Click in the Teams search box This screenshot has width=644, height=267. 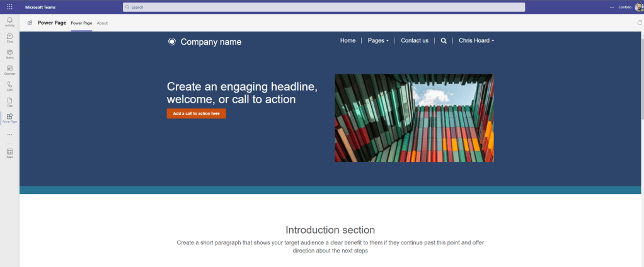(x=323, y=7)
